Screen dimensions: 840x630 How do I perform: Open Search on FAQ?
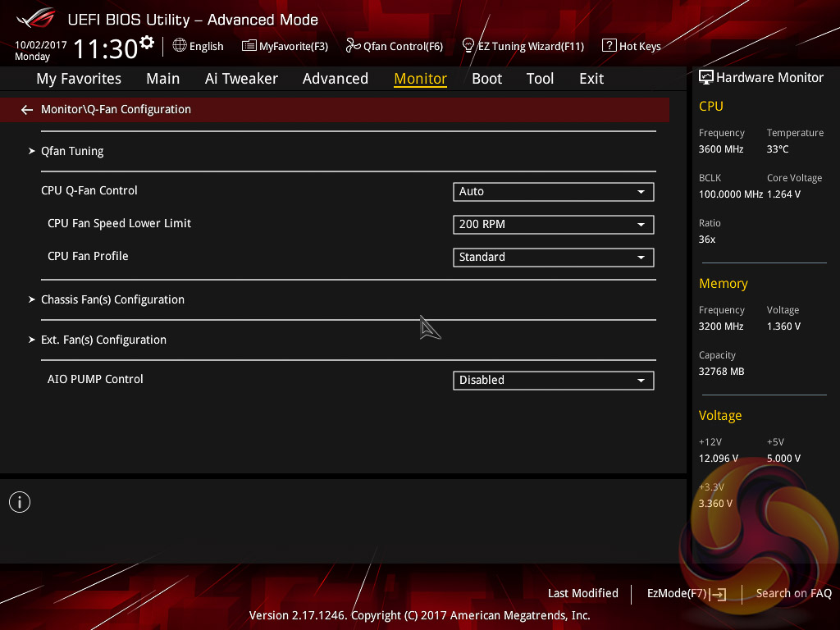(793, 593)
